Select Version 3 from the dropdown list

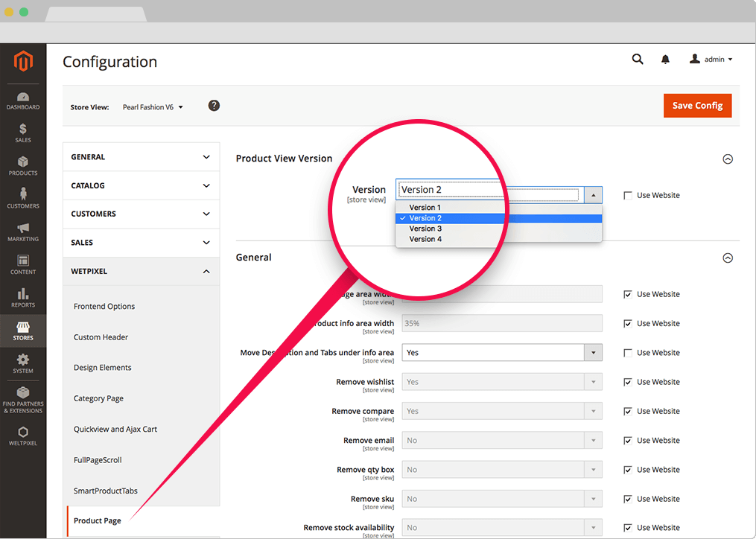pos(425,229)
